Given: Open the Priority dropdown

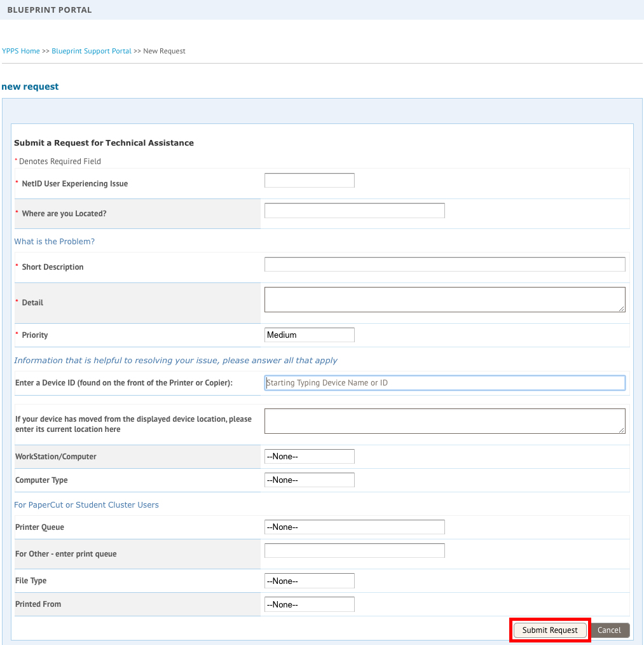Looking at the screenshot, I should tap(309, 334).
